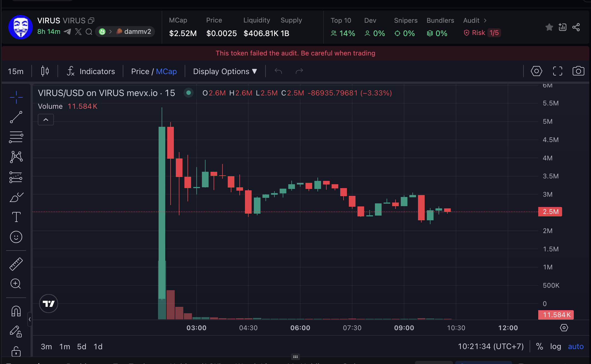The height and width of the screenshot is (364, 591).
Task: Add VIRUS token to favorites star
Action: (x=549, y=27)
